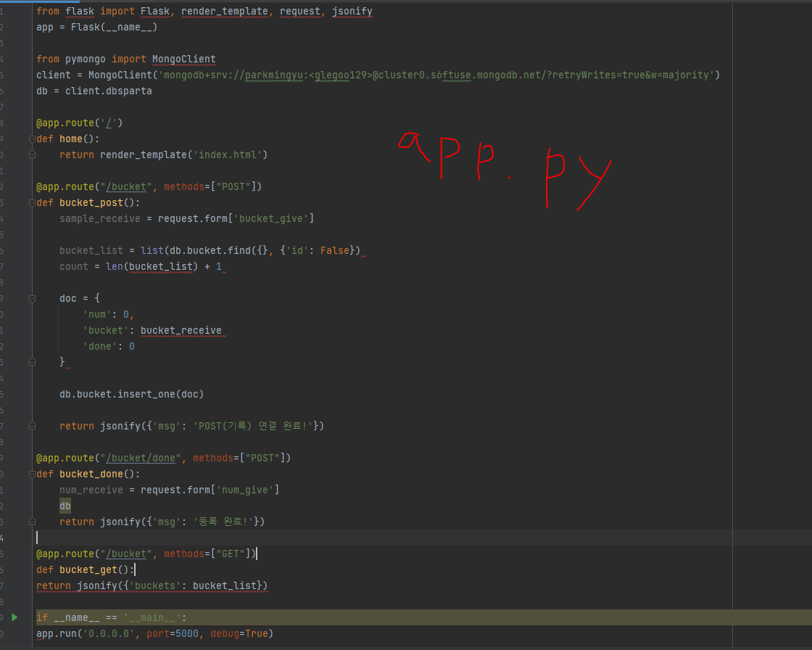Fold the doc dictionary block
The image size is (812, 650).
point(32,299)
